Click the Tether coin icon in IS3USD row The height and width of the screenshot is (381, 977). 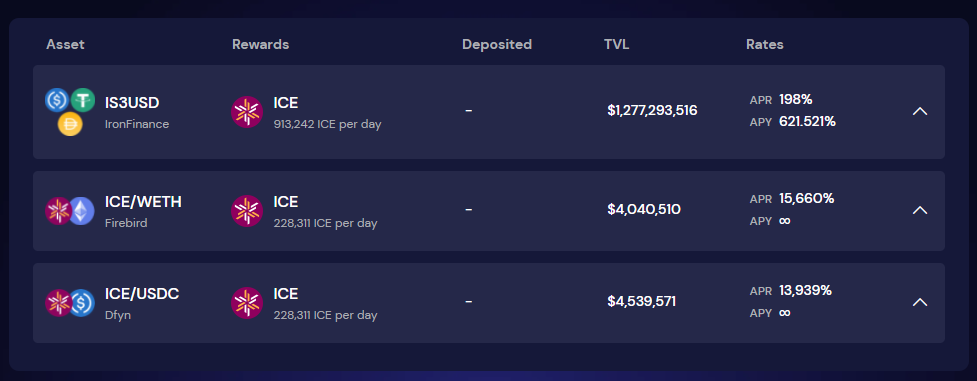coord(82,100)
